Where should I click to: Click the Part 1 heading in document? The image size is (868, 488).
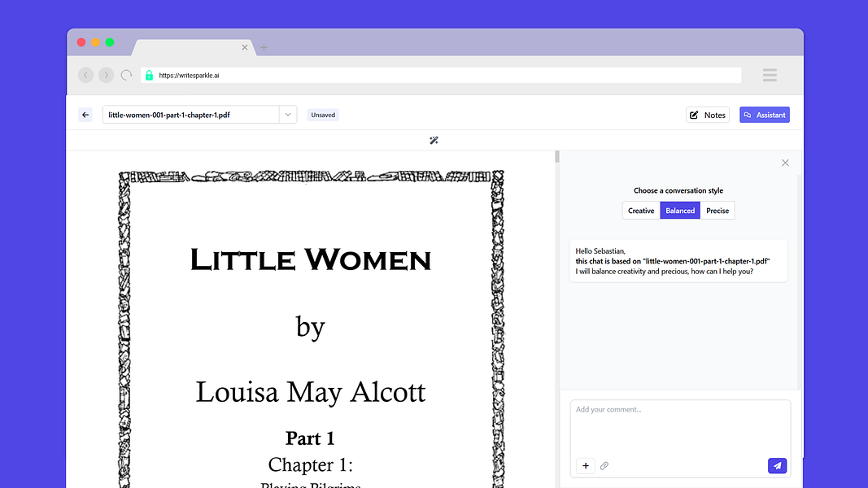(310, 438)
